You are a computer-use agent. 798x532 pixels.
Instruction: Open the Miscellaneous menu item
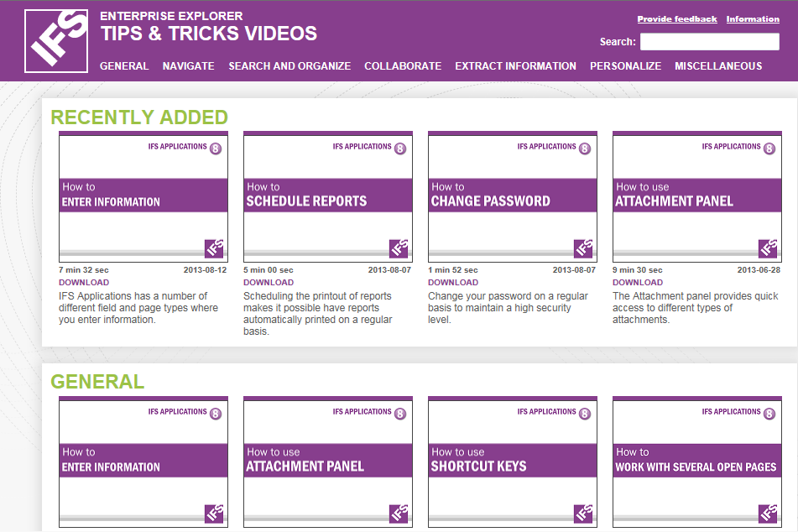718,66
